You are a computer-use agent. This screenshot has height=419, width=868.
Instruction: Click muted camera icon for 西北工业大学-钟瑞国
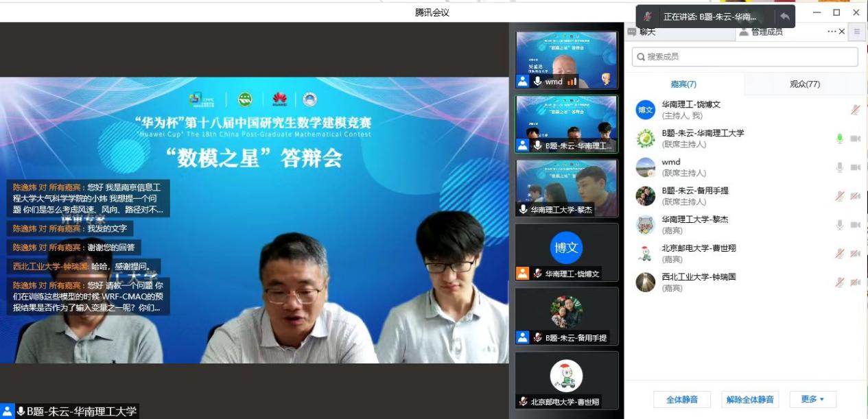click(855, 283)
